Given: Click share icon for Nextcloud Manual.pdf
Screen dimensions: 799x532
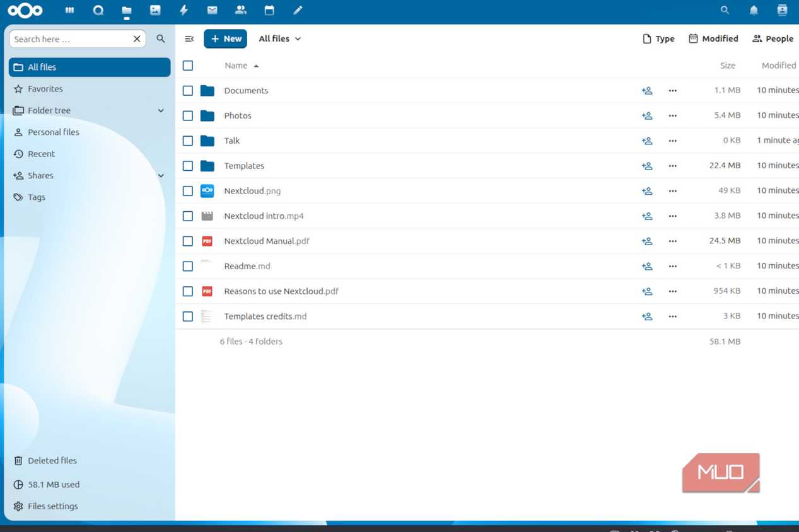Looking at the screenshot, I should (647, 241).
